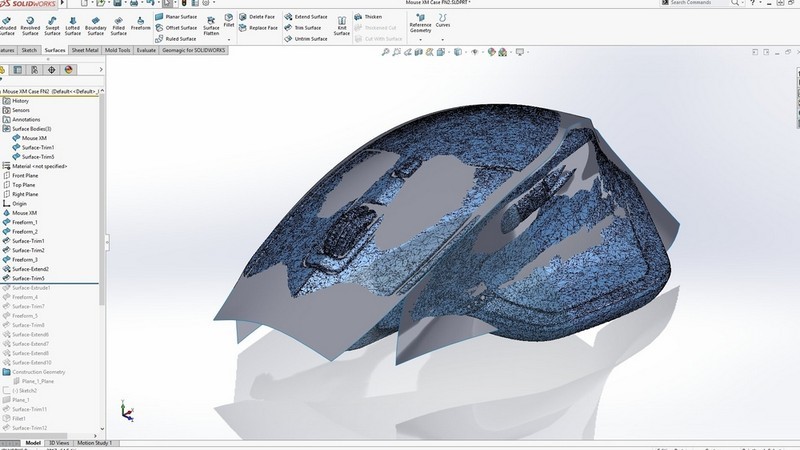Screen dimensions: 800x450
Task: Click the Search Commands field
Action: click(705, 3)
